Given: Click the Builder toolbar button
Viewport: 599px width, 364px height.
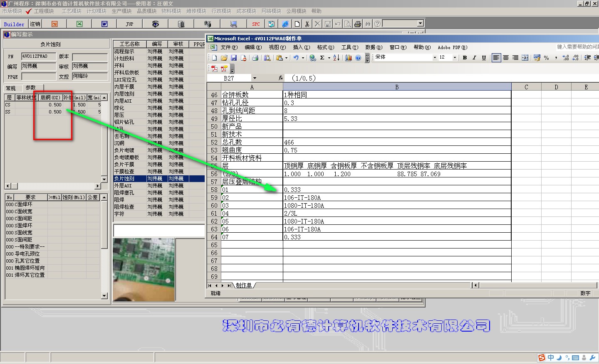Looking at the screenshot, I should click(x=14, y=24).
